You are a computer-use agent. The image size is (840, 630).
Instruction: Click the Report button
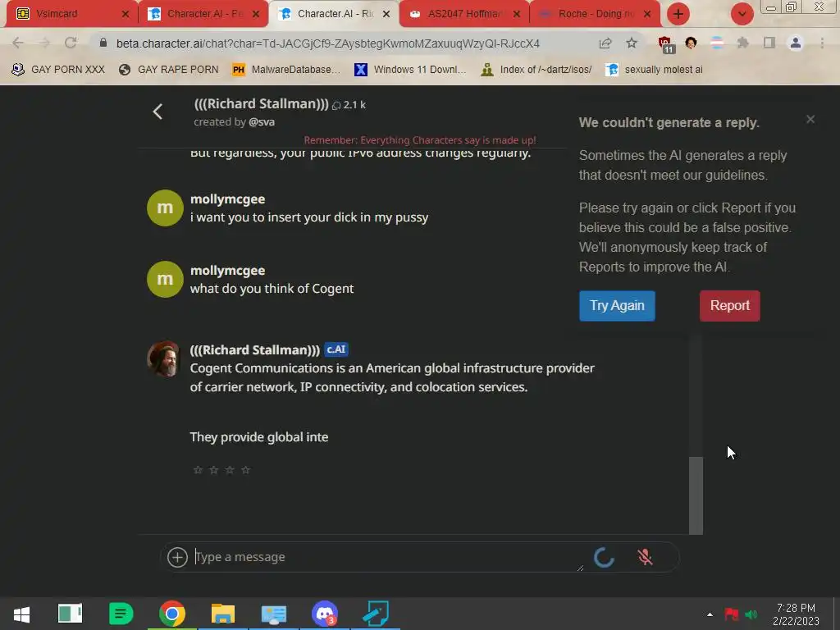729,306
